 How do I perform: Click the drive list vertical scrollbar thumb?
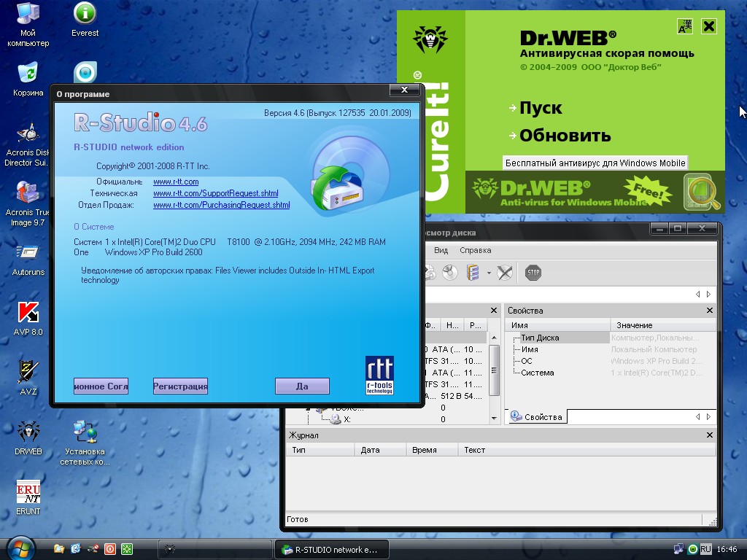pos(494,370)
